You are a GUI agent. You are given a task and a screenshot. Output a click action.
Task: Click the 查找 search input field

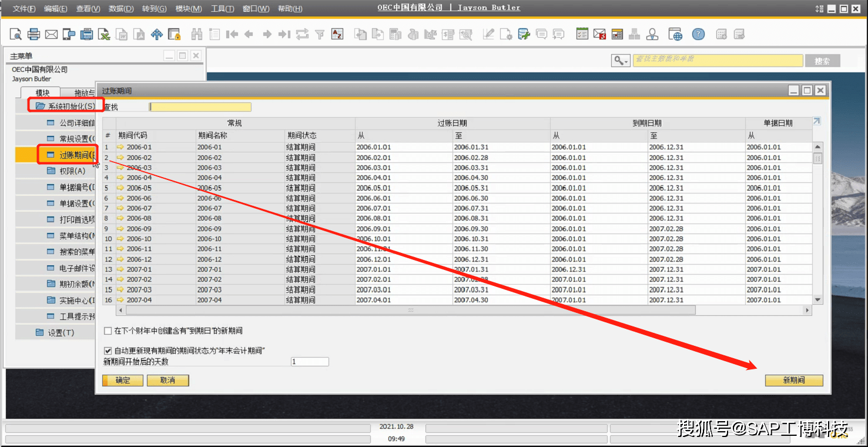pyautogui.click(x=200, y=107)
